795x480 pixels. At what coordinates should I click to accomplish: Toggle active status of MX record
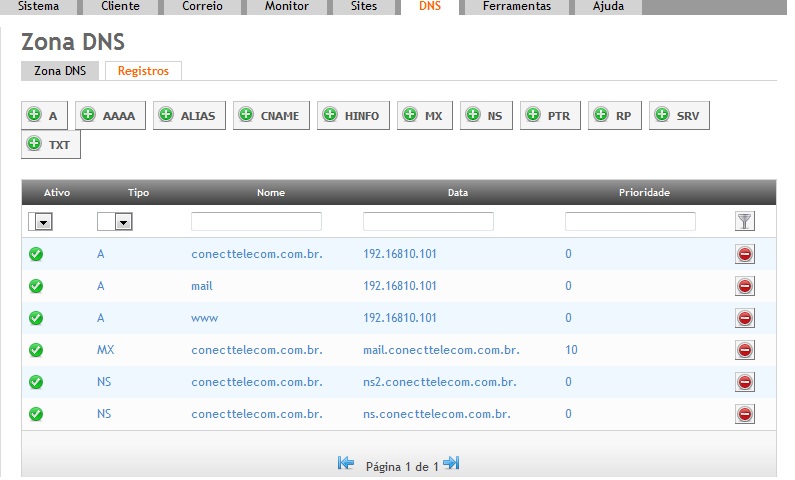tap(36, 350)
